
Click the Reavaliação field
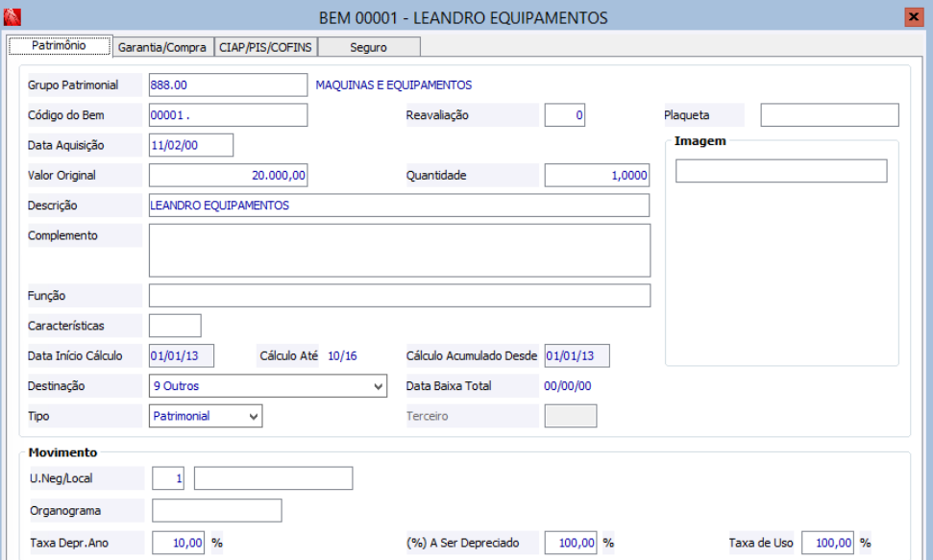point(565,115)
